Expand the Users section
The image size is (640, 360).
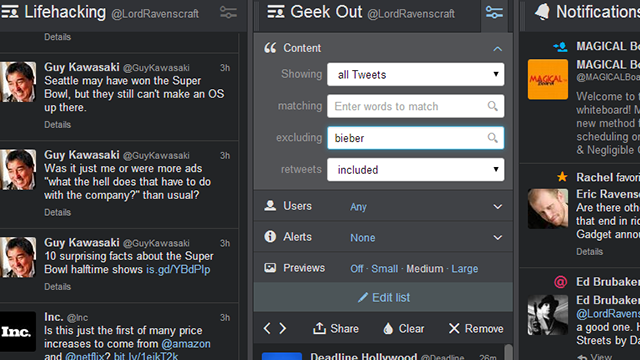pyautogui.click(x=498, y=207)
